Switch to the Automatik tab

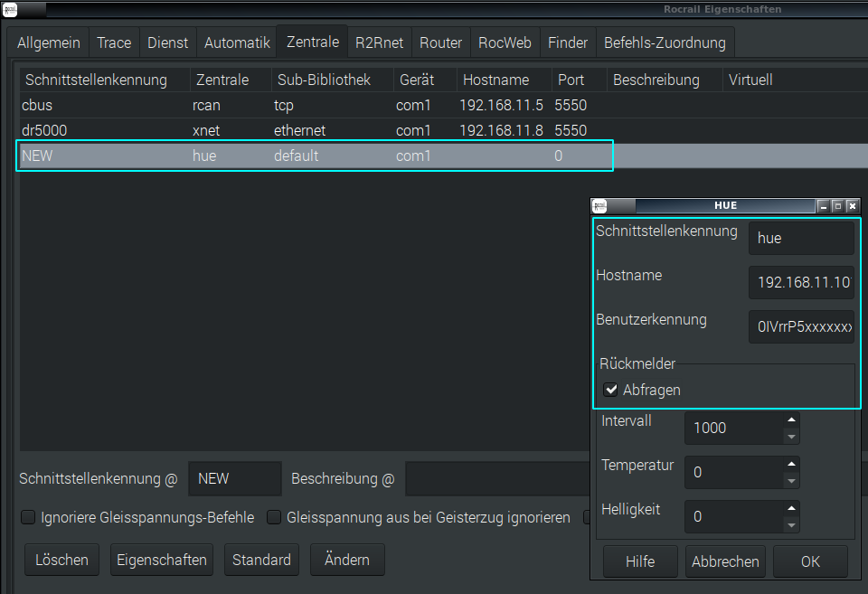click(x=237, y=42)
